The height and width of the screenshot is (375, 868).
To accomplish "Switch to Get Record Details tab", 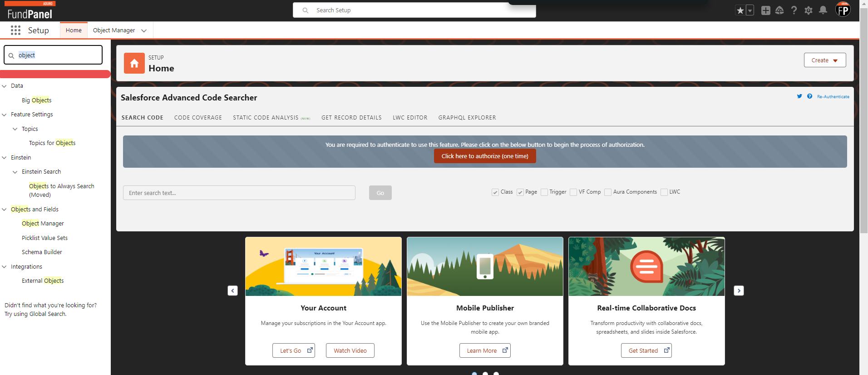I will click(x=351, y=117).
